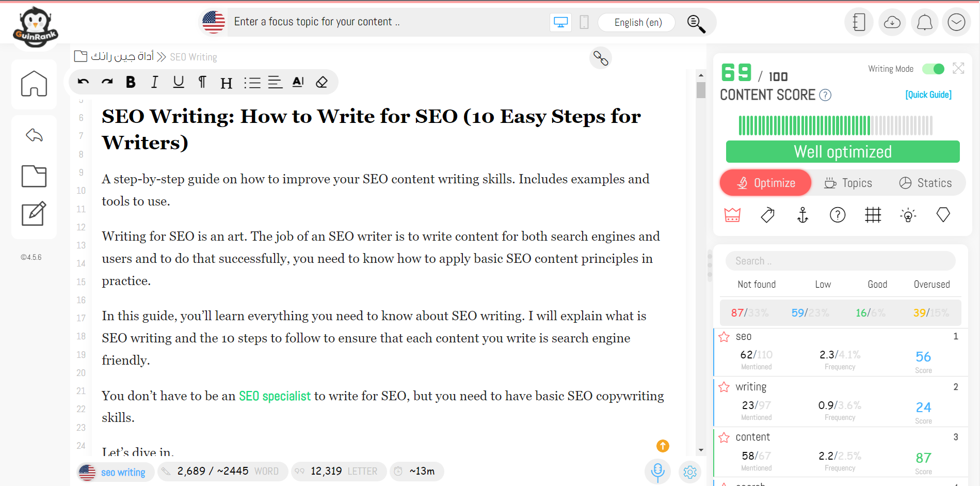The height and width of the screenshot is (486, 980).
Task: Click the focus topic input field
Action: point(387,22)
